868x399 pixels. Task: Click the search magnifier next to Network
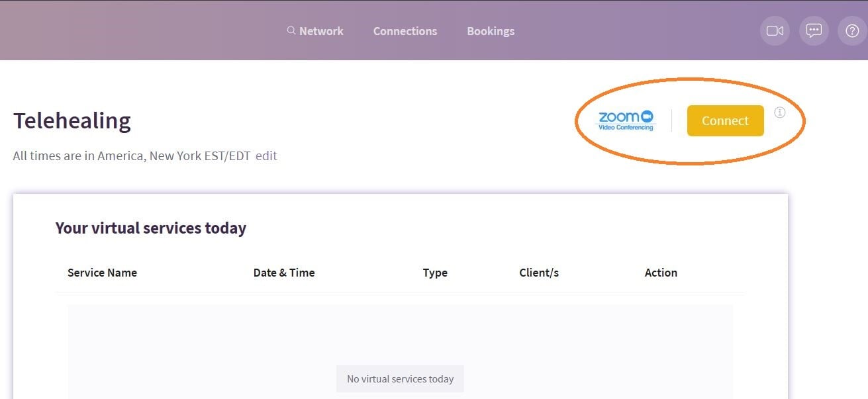pyautogui.click(x=291, y=30)
